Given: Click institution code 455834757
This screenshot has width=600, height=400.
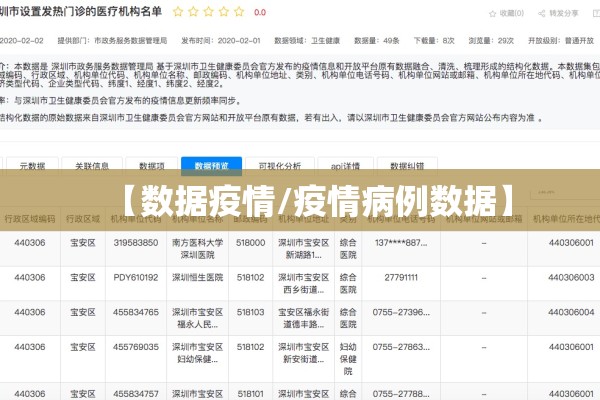Looking at the screenshot, I should tap(136, 394).
